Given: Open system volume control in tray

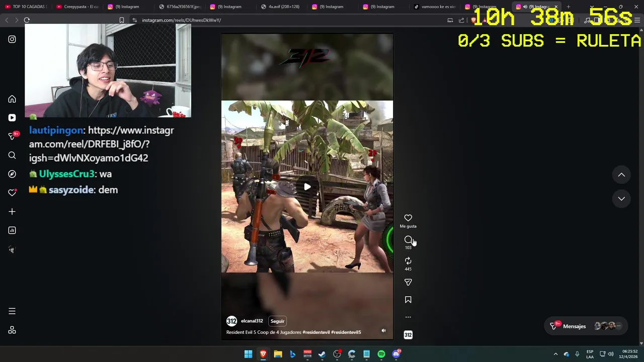Looking at the screenshot, I should 611,354.
